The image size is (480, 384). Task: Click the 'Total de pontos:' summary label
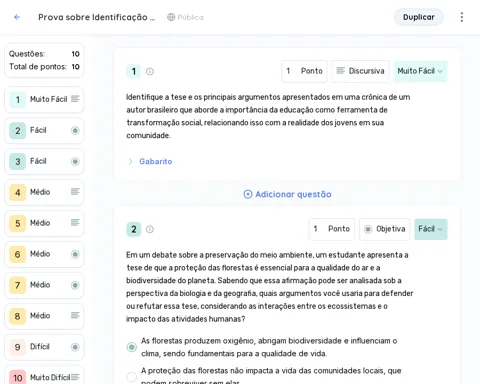[38, 67]
